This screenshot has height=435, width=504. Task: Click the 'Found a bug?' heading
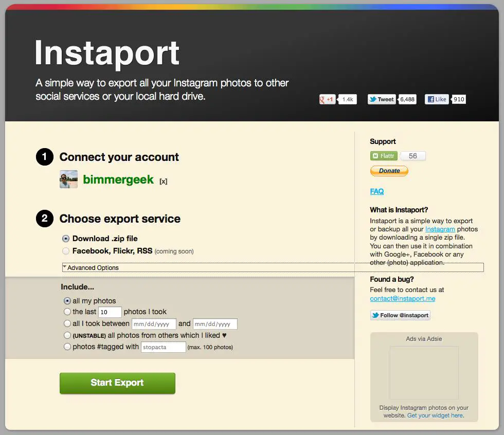coord(392,279)
